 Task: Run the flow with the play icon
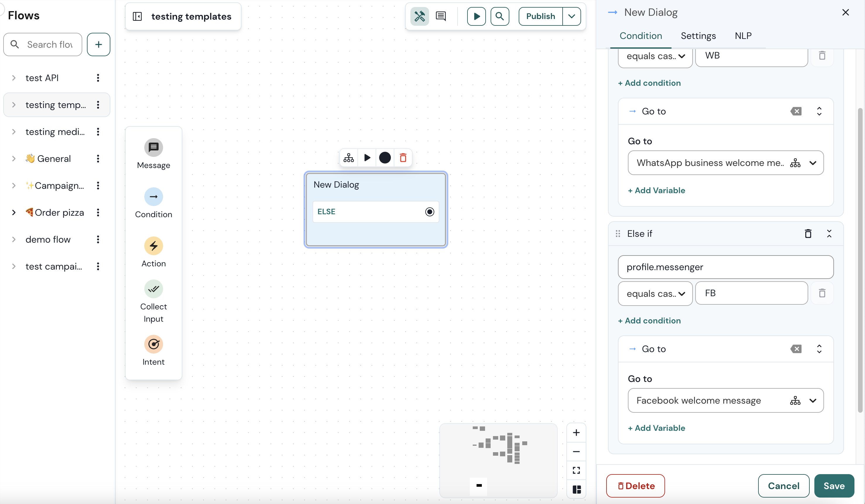click(477, 16)
